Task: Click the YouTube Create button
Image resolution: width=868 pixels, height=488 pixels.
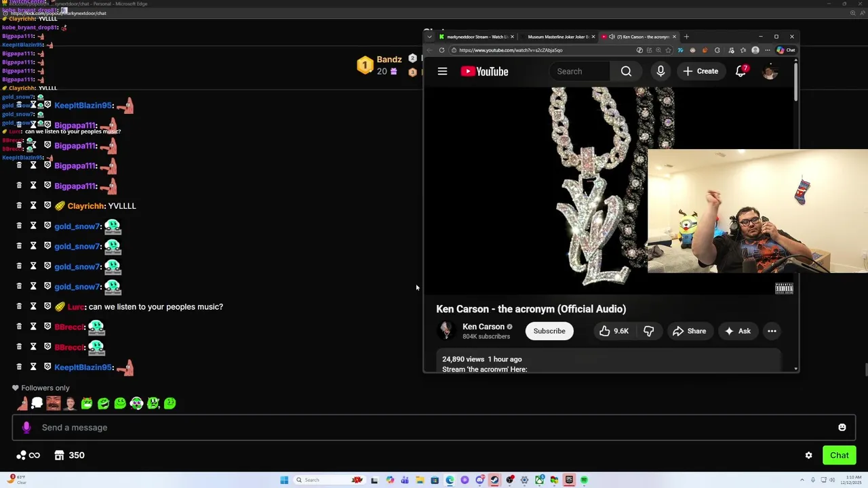Action: coord(701,71)
